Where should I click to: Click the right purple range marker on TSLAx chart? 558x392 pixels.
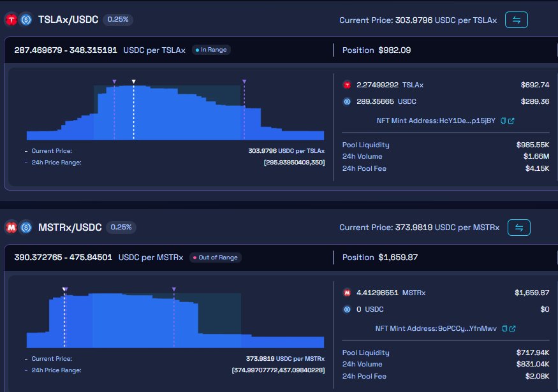pos(244,82)
